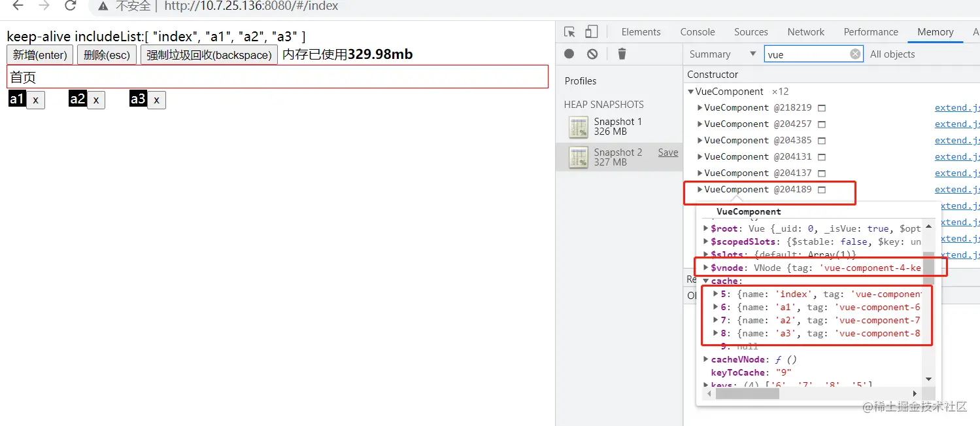This screenshot has width=980, height=426.
Task: Click the square icon beside VueComponent @204137
Action: click(x=822, y=173)
